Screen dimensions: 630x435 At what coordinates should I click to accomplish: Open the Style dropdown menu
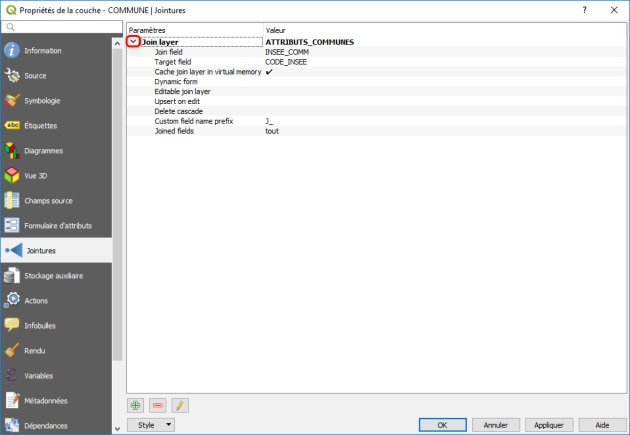[x=151, y=425]
